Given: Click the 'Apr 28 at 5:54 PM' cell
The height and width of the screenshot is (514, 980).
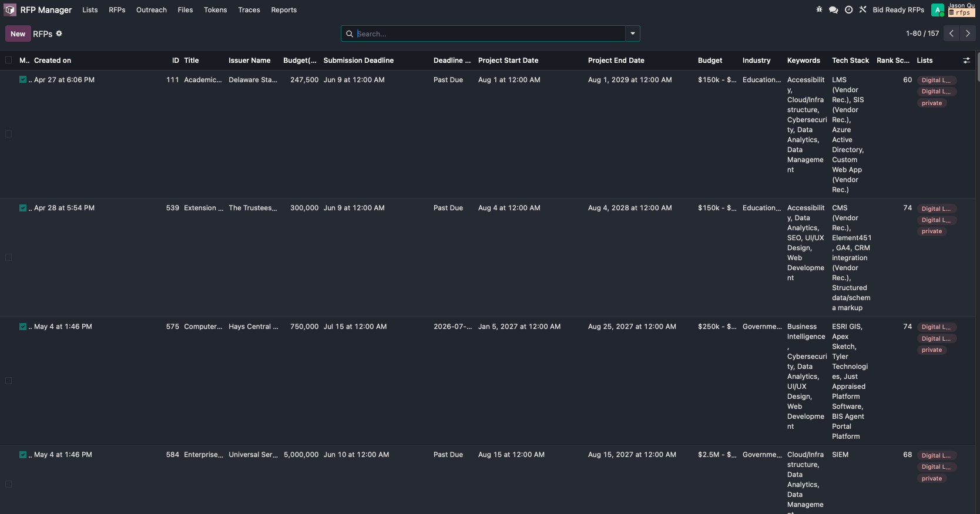Looking at the screenshot, I should [64, 208].
